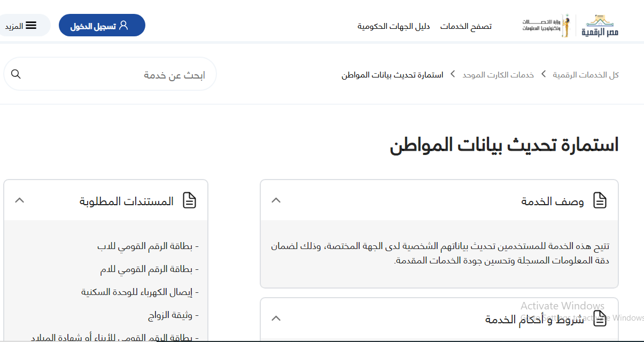The width and height of the screenshot is (644, 342).
Task: Click the document icon beside وصف الخدمة
Action: [600, 200]
